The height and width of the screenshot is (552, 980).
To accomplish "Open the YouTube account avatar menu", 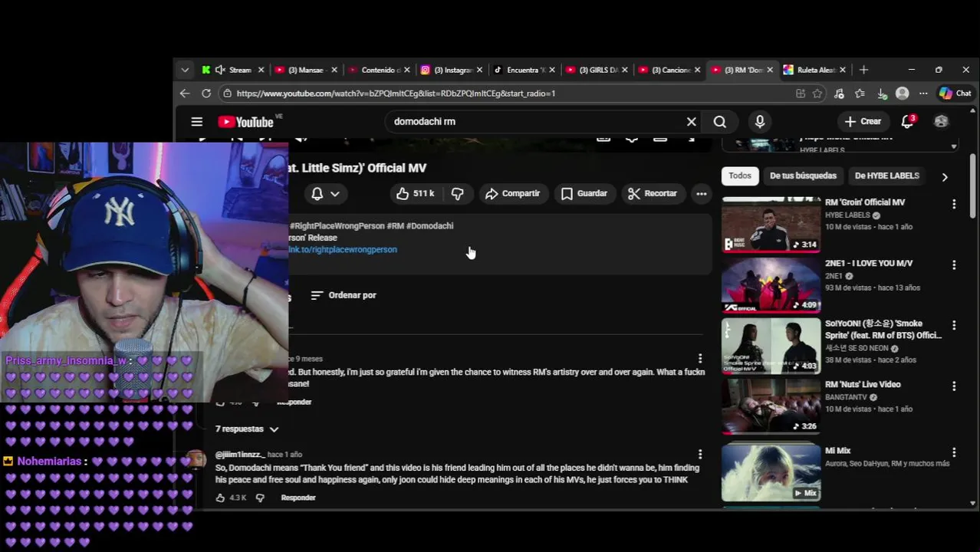I will (941, 121).
